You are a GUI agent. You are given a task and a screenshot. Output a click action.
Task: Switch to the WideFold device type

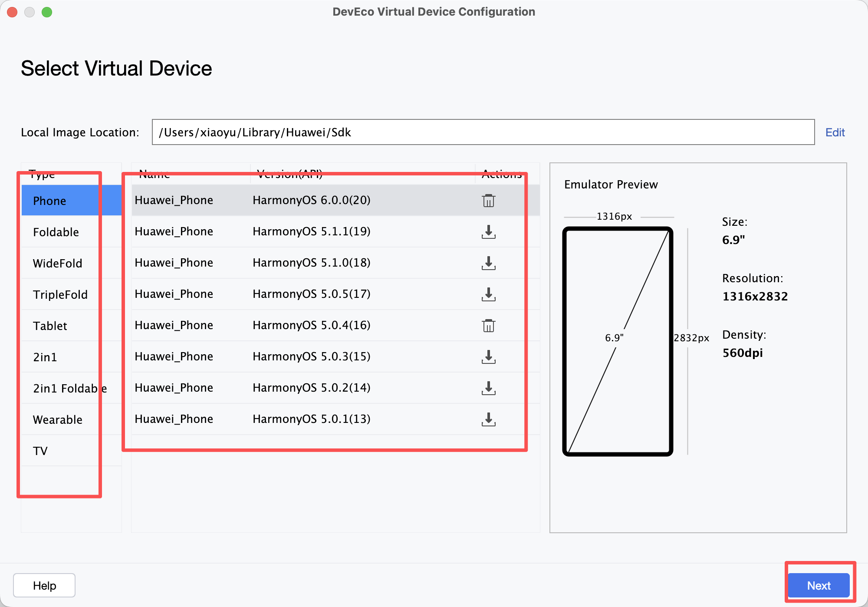point(57,264)
